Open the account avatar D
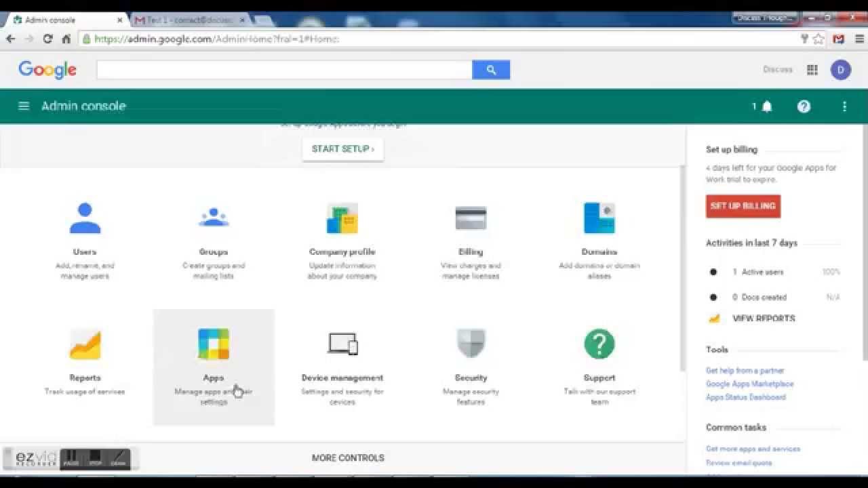The height and width of the screenshot is (488, 868). (841, 70)
